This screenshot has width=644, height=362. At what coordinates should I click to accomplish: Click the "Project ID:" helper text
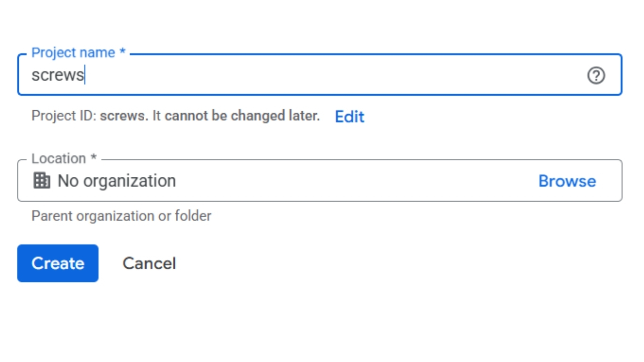pos(64,116)
